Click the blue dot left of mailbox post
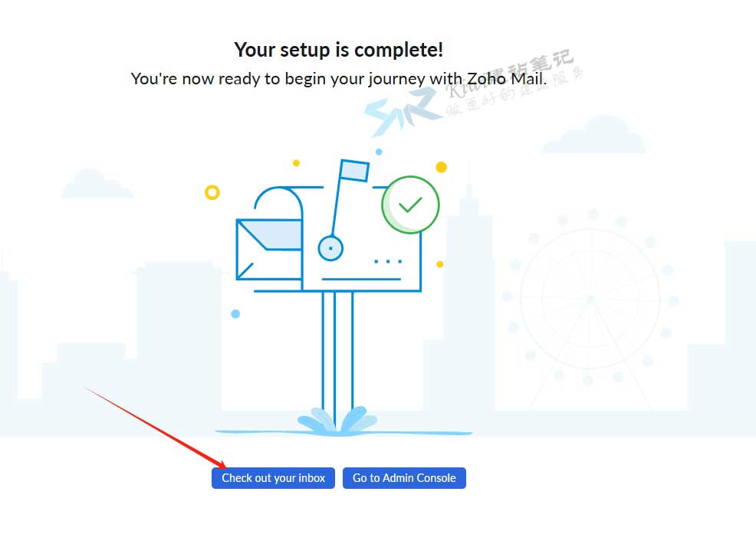The width and height of the screenshot is (756, 544). 235,313
